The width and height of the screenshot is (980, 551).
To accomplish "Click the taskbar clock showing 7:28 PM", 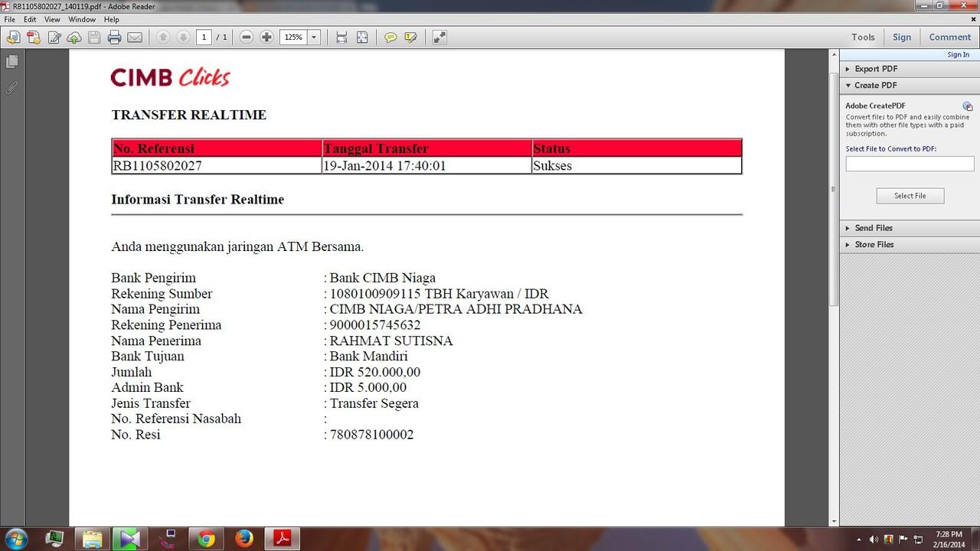I will pos(949,539).
